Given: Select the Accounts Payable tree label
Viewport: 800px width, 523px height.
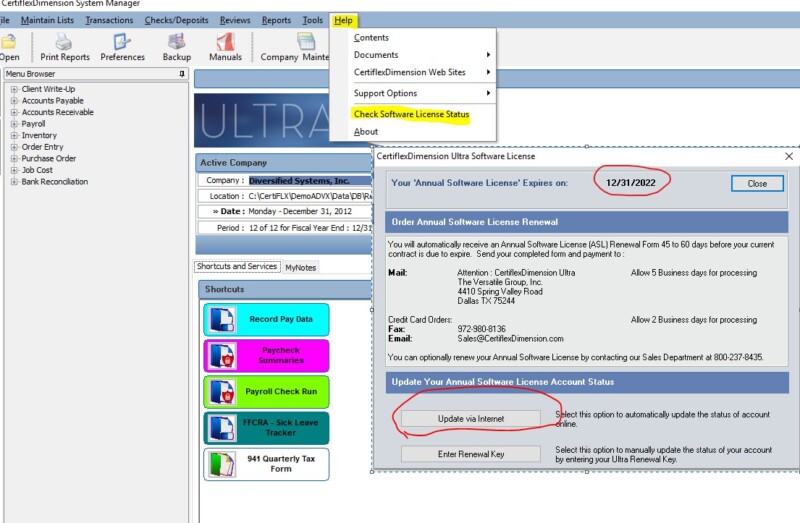Looking at the screenshot, I should point(53,101).
